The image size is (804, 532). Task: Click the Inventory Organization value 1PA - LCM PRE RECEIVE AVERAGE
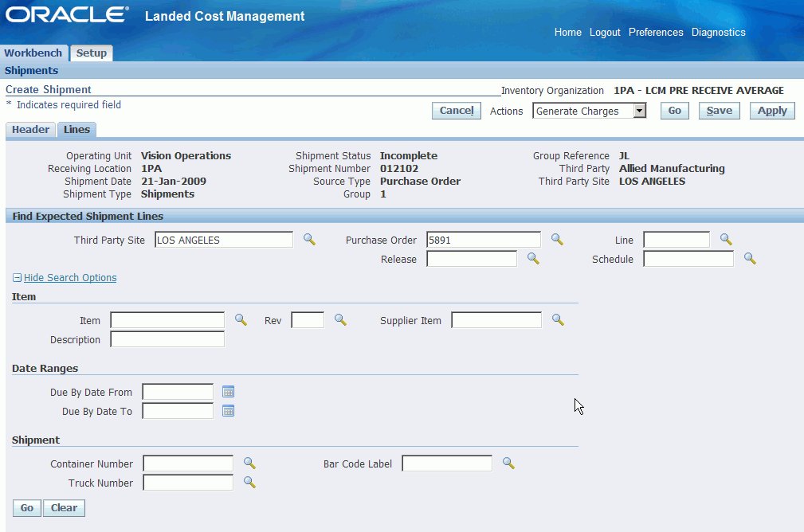[x=699, y=91]
